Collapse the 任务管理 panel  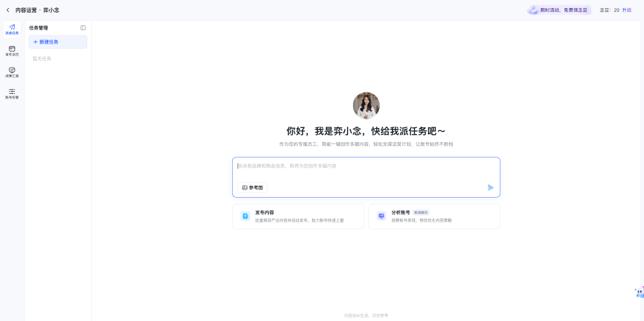click(x=83, y=28)
